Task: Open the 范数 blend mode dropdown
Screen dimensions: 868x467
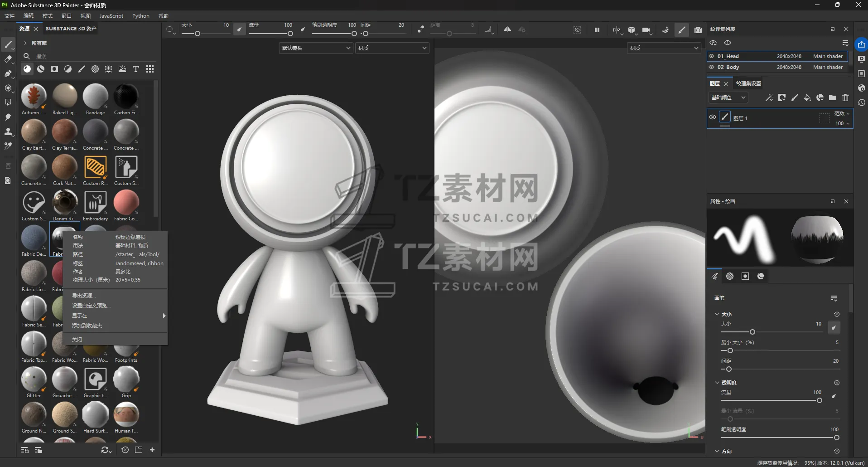Action: point(842,113)
